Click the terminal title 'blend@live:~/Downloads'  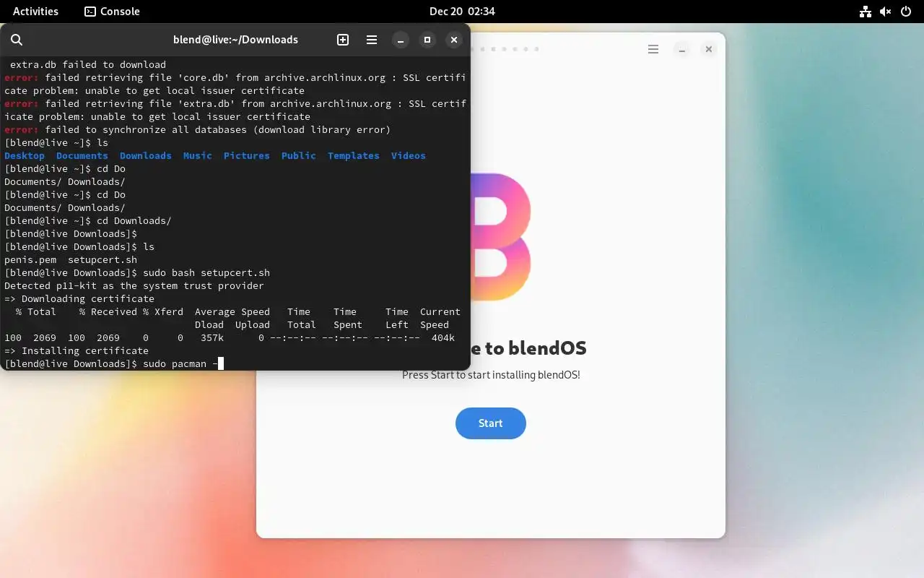[235, 40]
